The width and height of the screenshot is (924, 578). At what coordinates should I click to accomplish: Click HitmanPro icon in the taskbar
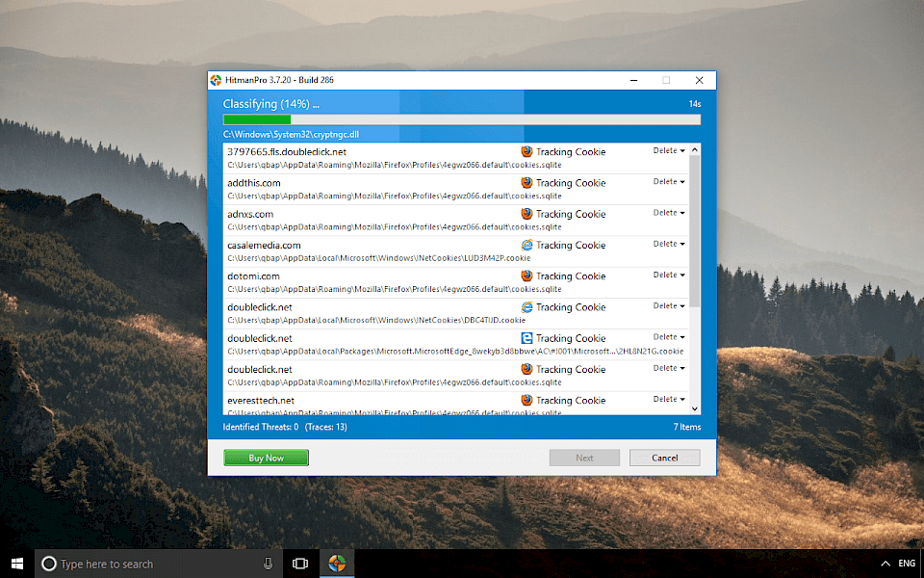[x=337, y=564]
